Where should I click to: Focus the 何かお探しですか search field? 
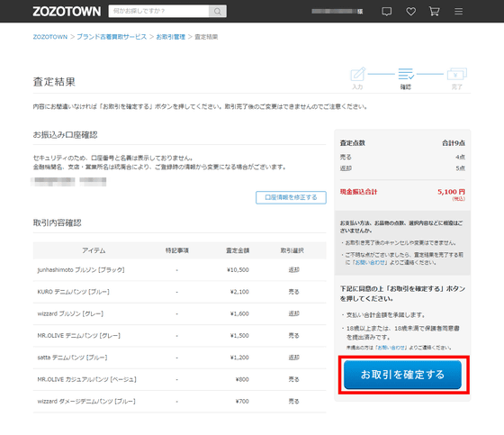pyautogui.click(x=158, y=12)
